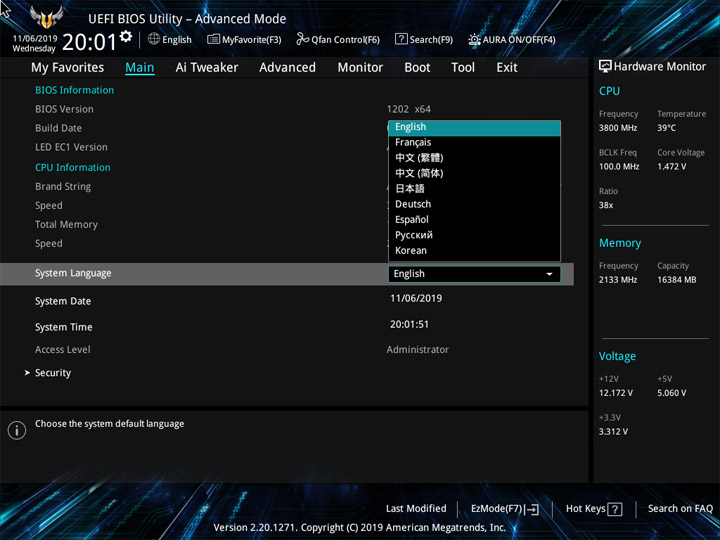Click the 1202 x64 version value
The image size is (720, 540).
(409, 109)
